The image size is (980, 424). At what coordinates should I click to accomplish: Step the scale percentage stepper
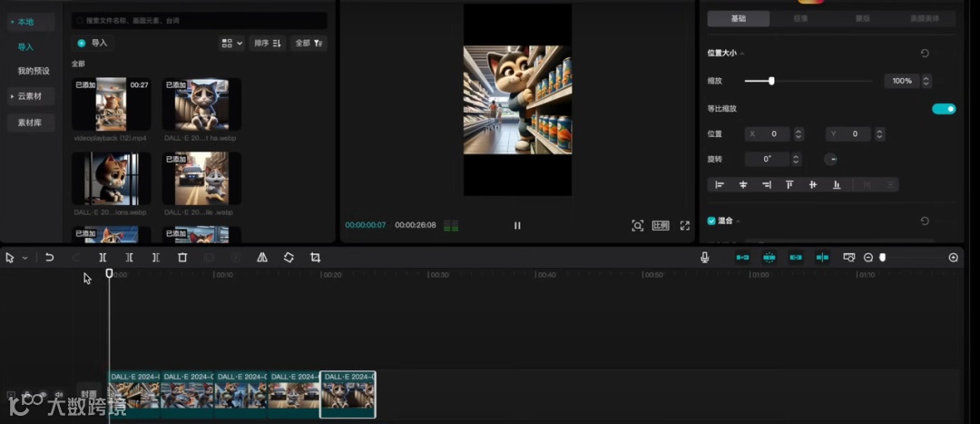pyautogui.click(x=926, y=81)
